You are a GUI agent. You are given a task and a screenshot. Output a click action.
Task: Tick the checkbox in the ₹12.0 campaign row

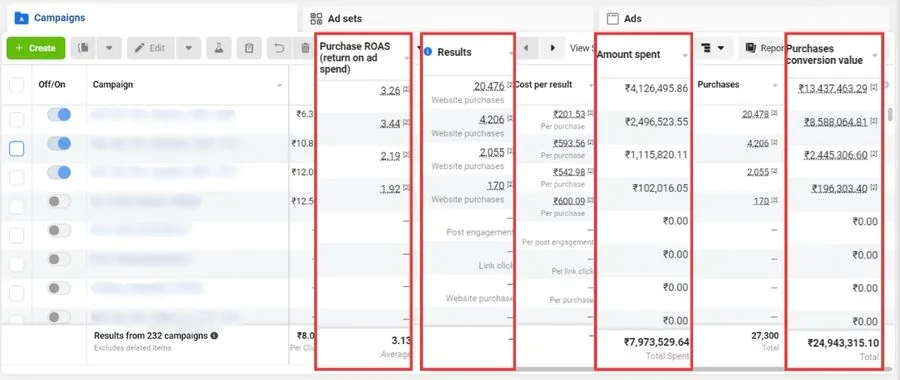(x=17, y=177)
